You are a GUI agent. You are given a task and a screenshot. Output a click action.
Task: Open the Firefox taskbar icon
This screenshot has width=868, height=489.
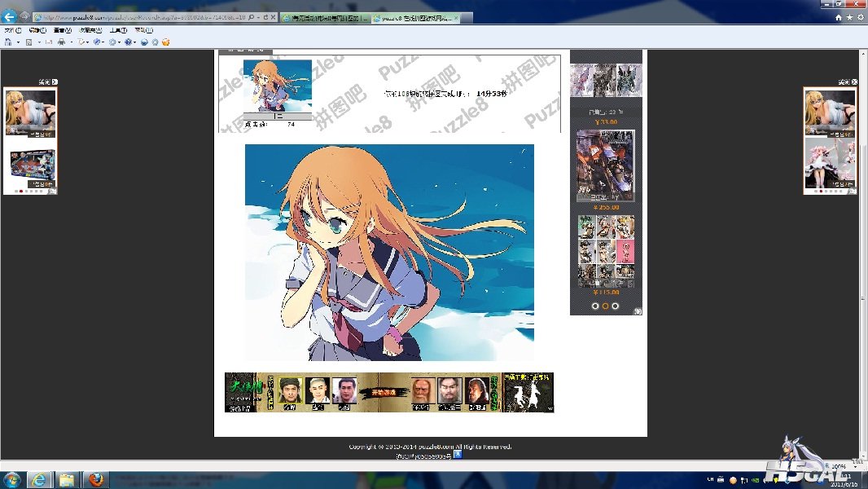click(x=96, y=479)
